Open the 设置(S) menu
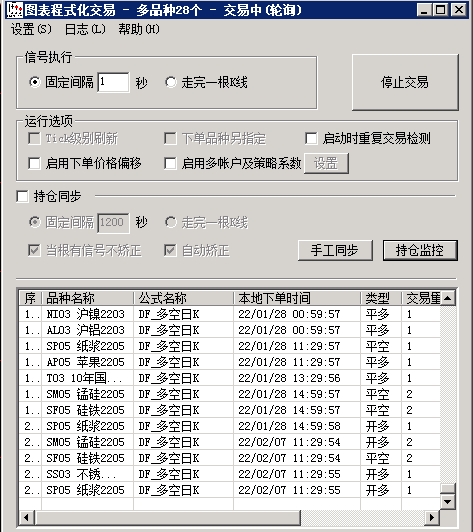 click(x=31, y=29)
